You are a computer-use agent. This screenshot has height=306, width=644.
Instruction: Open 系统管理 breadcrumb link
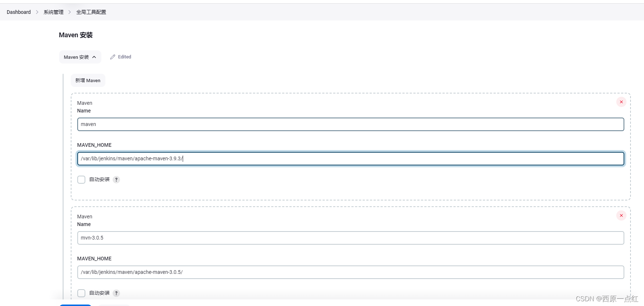coord(53,12)
